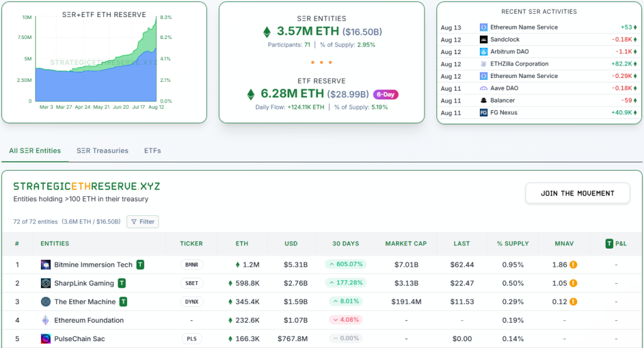
Task: Click the BMNR ticker badge
Action: click(191, 265)
